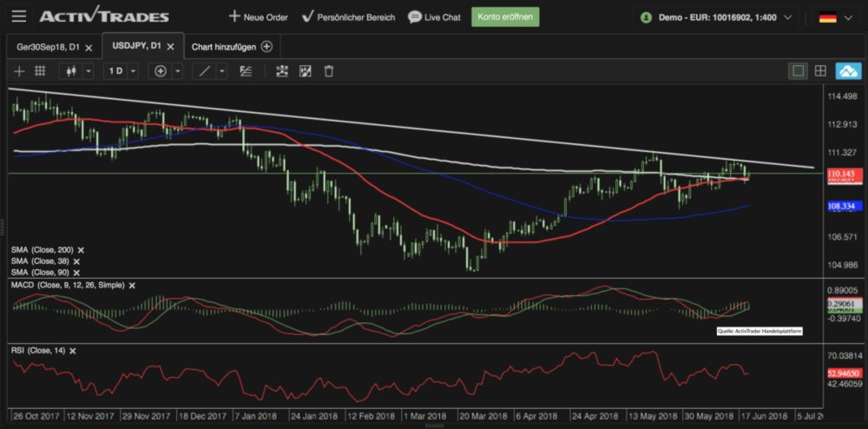Click the green user avatar icon
Image resolution: width=868 pixels, height=429 pixels.
tap(646, 17)
